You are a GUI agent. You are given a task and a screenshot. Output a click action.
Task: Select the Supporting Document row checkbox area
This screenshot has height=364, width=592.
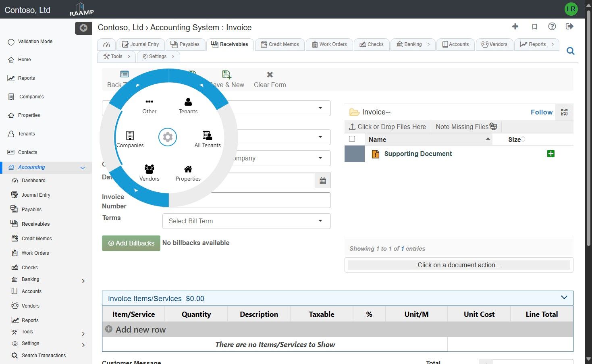pyautogui.click(x=355, y=154)
